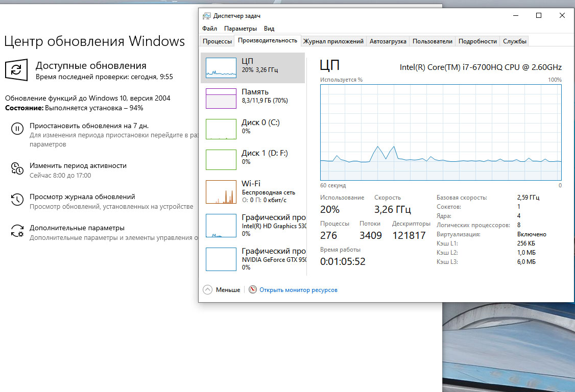Switch to the Подробности tab
Screen dimensions: 575x392
(x=477, y=41)
